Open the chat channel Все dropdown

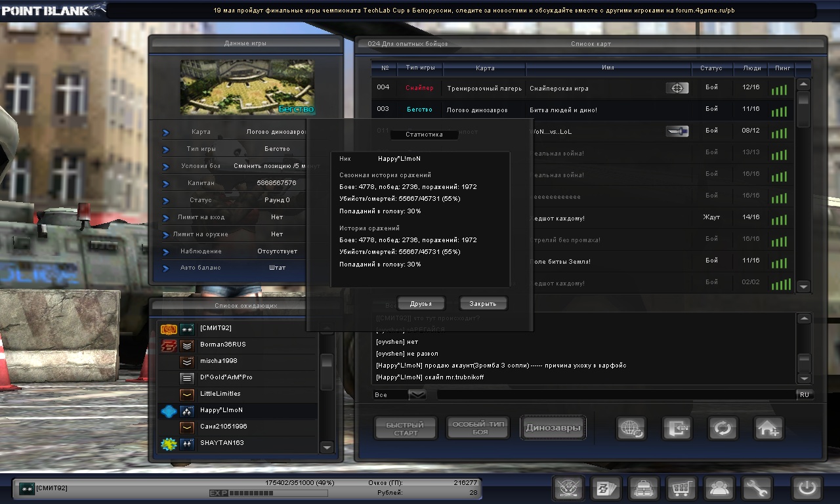[x=417, y=394]
